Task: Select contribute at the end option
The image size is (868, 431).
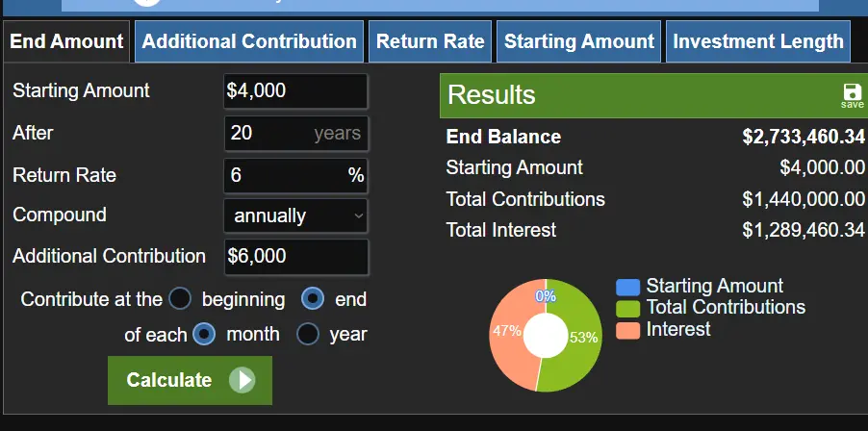Action: click(313, 299)
